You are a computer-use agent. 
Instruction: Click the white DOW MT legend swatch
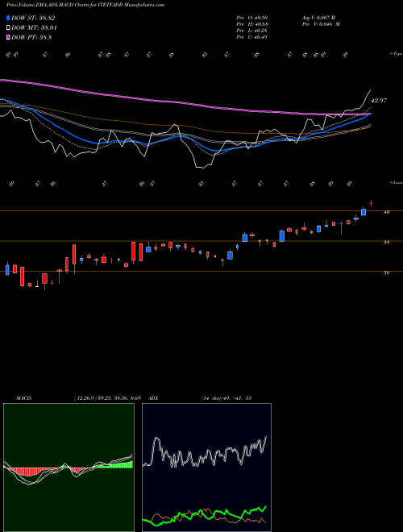coord(8,28)
